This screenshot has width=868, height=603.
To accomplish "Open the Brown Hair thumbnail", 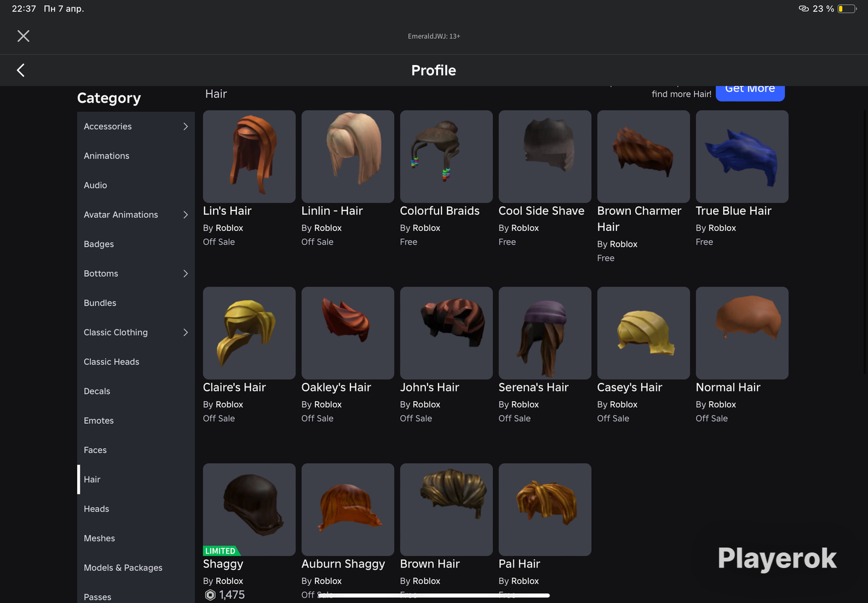I will (446, 510).
